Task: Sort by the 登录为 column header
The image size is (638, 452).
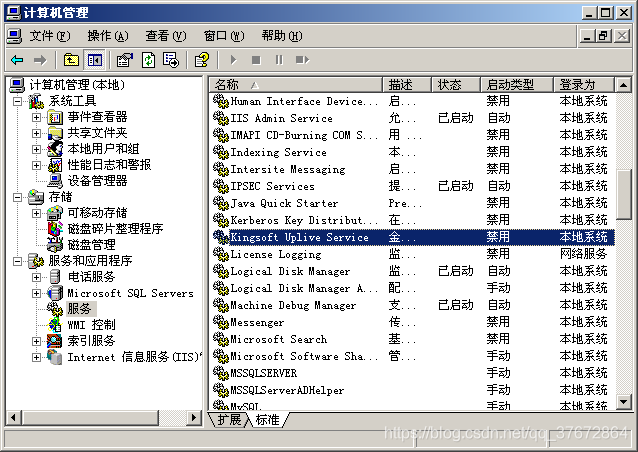Action: [583, 85]
